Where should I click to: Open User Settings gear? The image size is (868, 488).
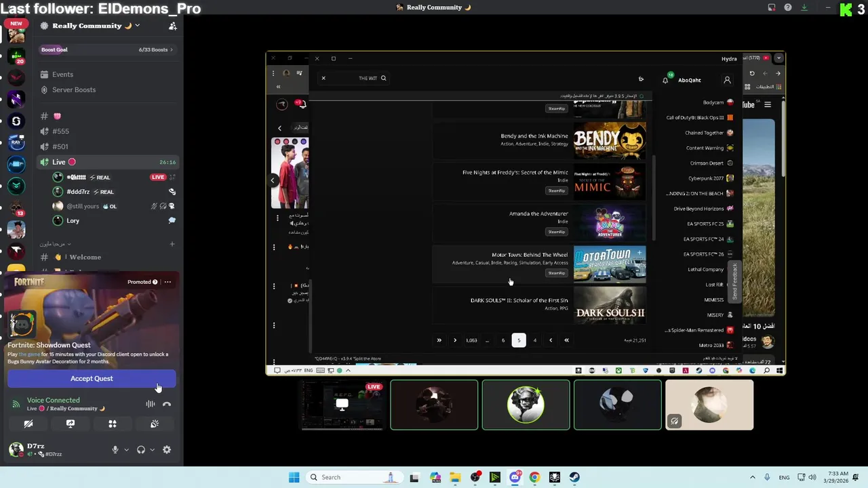point(167,449)
